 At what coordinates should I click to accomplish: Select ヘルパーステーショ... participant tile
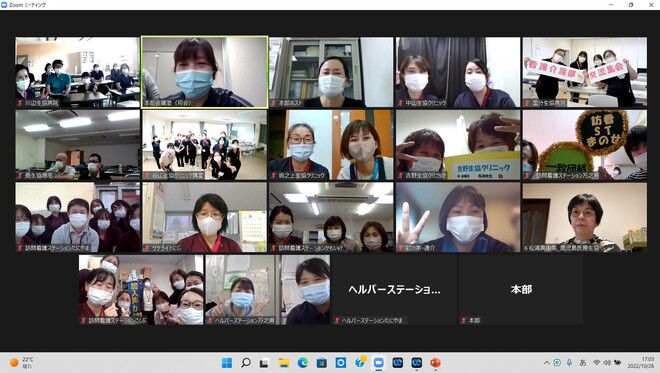pos(394,290)
